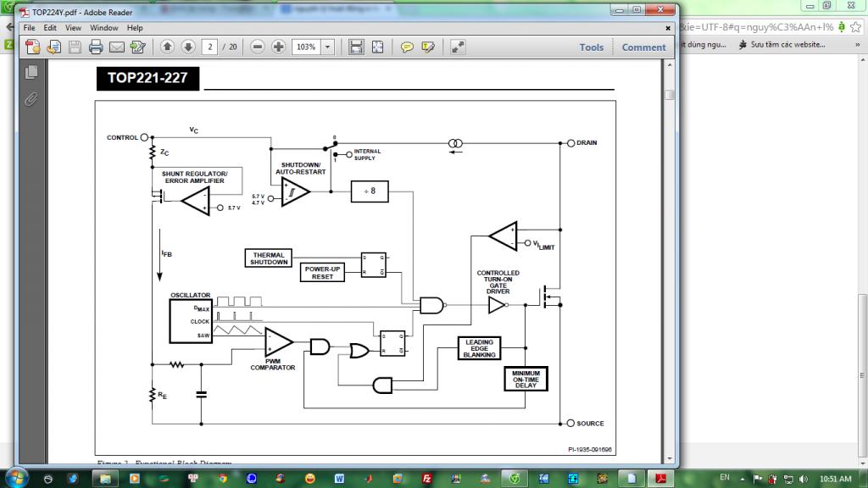868x488 pixels.
Task: Click the bookmark star in browser
Action: (x=856, y=26)
